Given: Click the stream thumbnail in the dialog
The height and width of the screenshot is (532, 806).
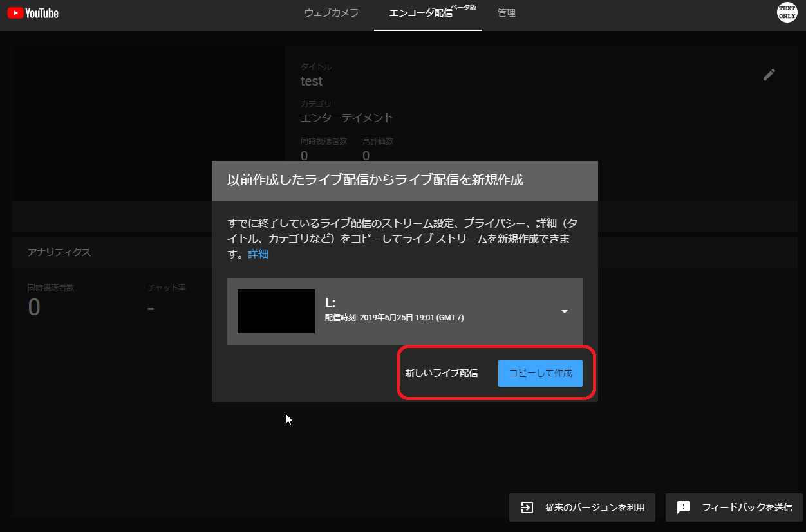Looking at the screenshot, I should click(276, 311).
